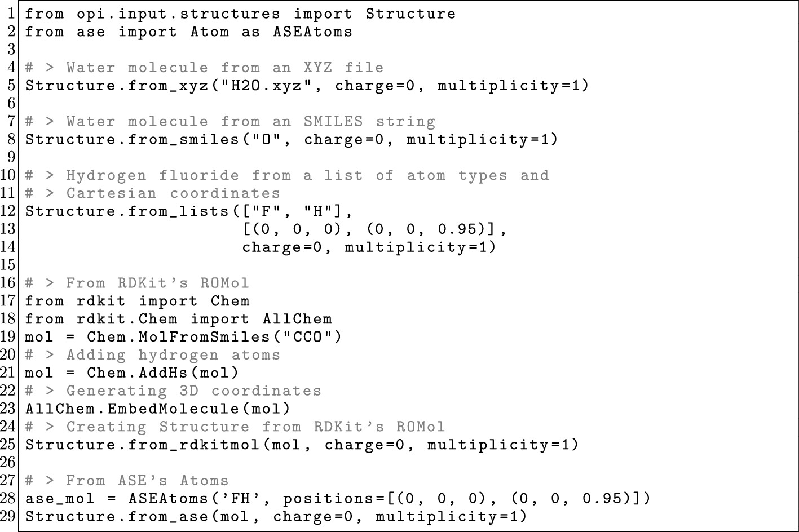Click the from_xyz method call

tap(169, 86)
